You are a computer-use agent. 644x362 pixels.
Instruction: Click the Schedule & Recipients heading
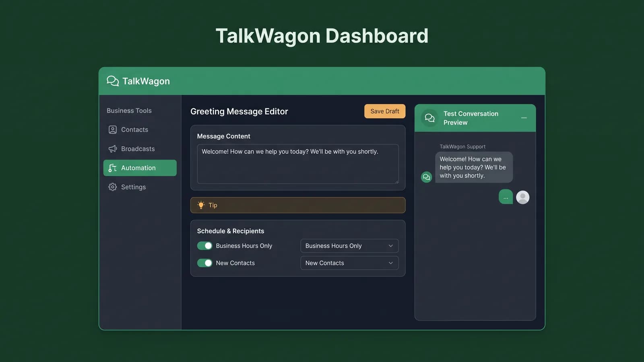(x=231, y=231)
